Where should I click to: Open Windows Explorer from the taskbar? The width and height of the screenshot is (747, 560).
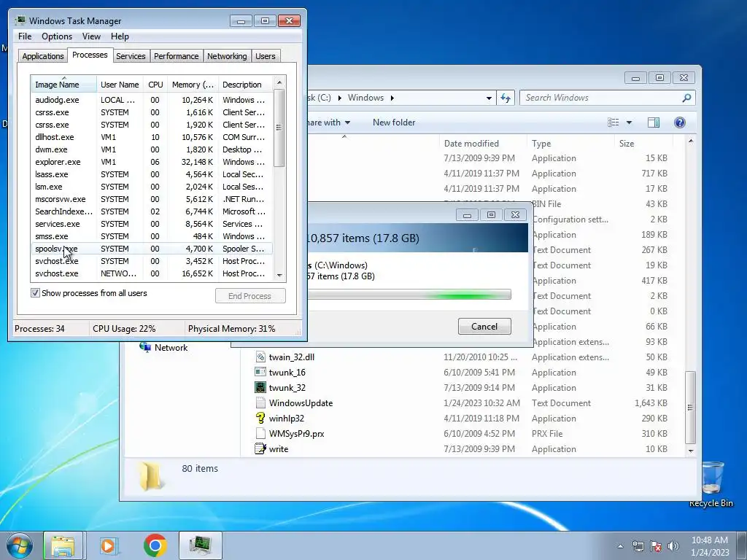click(x=63, y=545)
